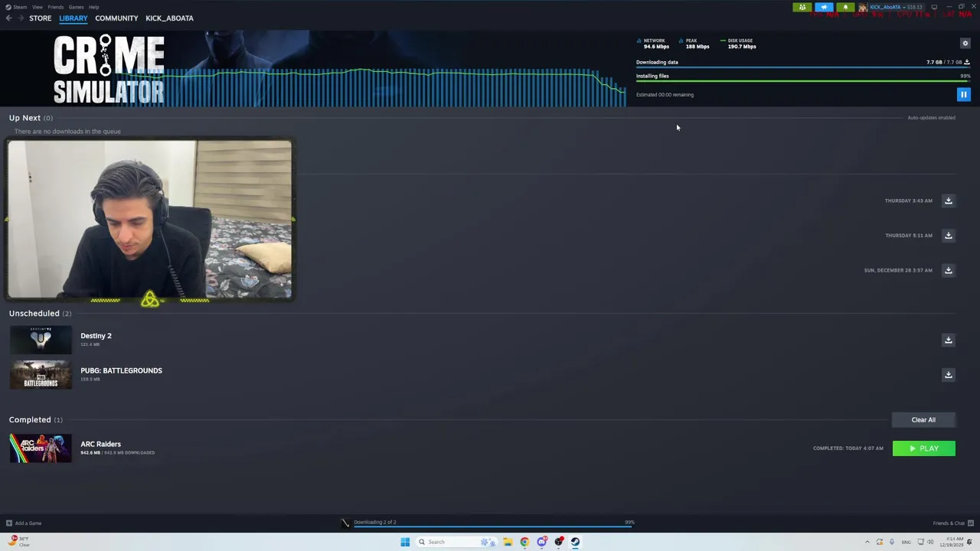Image resolution: width=980 pixels, height=551 pixels.
Task: Open download settings gear icon
Action: (x=965, y=44)
